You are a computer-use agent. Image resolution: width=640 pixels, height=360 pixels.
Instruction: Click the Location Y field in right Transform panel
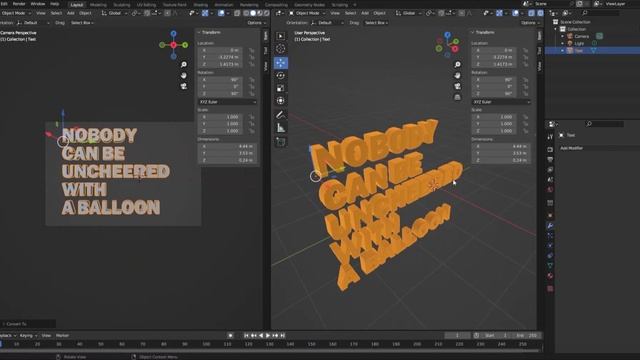click(494, 57)
